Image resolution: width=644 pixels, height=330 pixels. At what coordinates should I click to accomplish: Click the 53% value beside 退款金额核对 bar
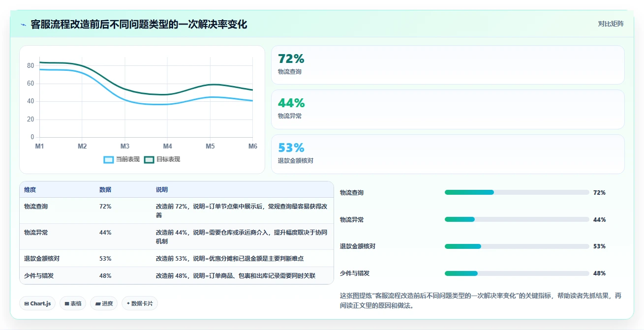pyautogui.click(x=599, y=246)
